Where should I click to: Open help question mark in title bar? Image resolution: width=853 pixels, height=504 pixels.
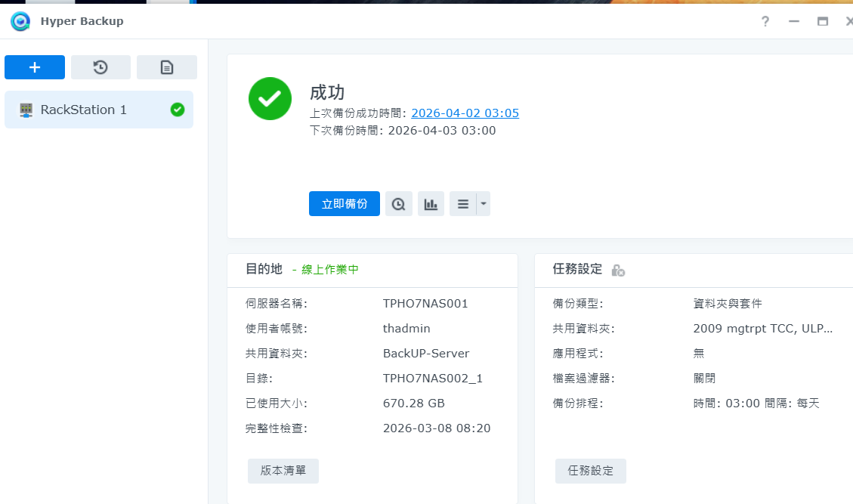click(x=765, y=21)
